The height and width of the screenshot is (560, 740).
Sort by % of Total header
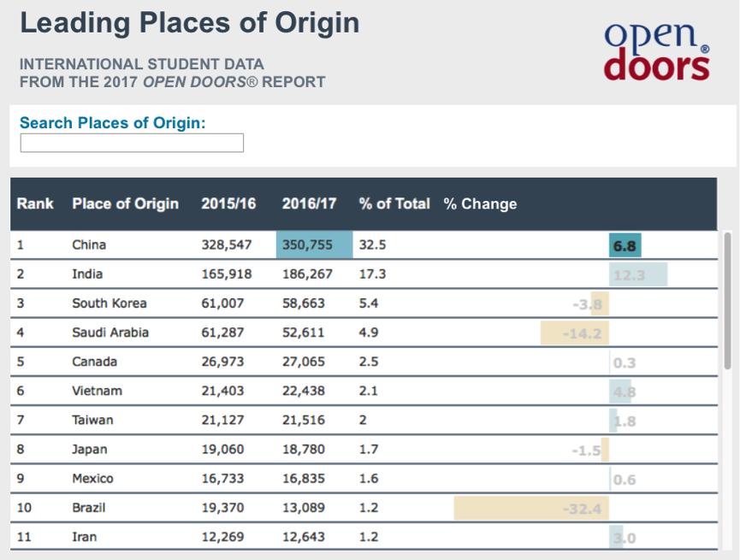point(394,203)
